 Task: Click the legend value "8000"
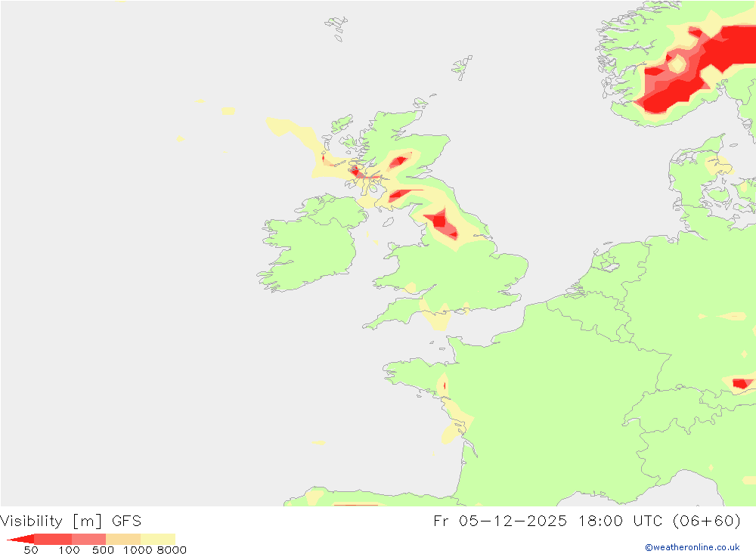click(172, 550)
